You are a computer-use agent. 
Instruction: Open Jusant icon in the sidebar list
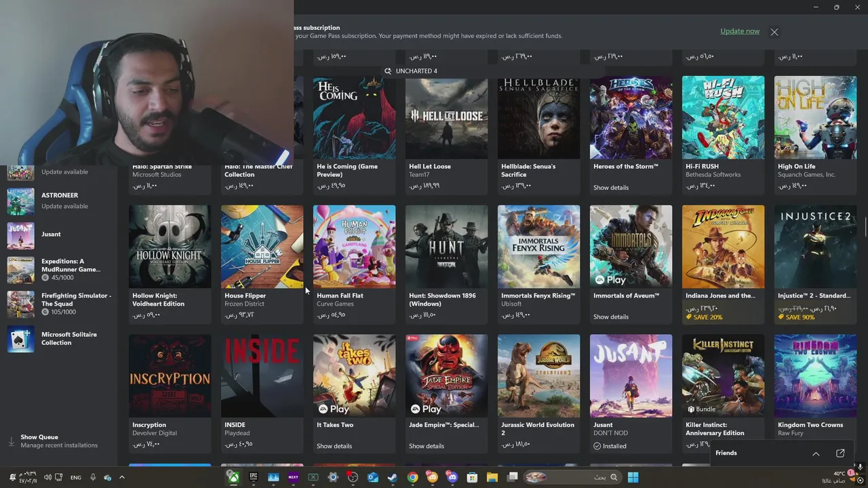(20, 235)
